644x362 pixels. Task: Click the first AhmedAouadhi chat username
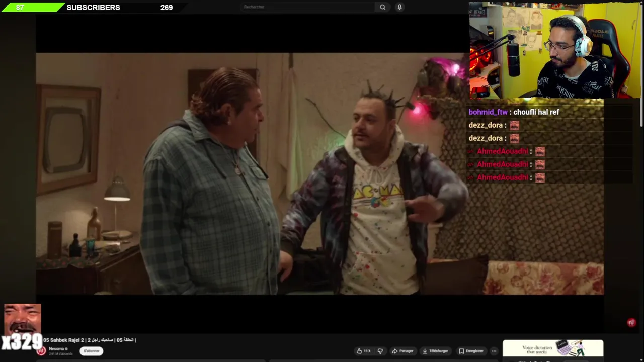502,151
